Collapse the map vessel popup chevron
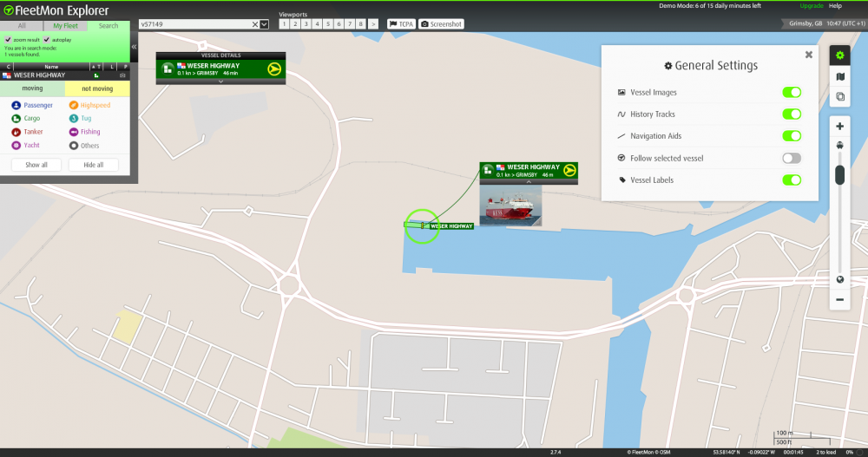The width and height of the screenshot is (868, 457). tap(529, 181)
